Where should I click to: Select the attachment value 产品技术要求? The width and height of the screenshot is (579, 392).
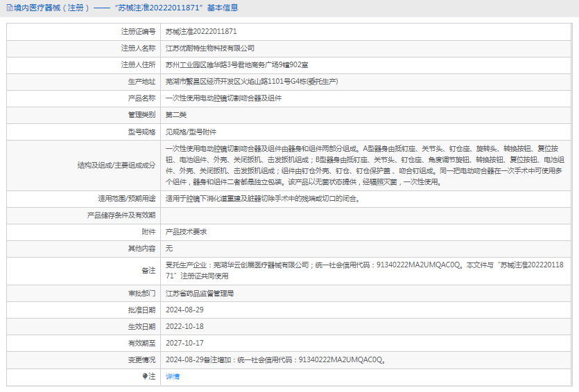click(186, 232)
